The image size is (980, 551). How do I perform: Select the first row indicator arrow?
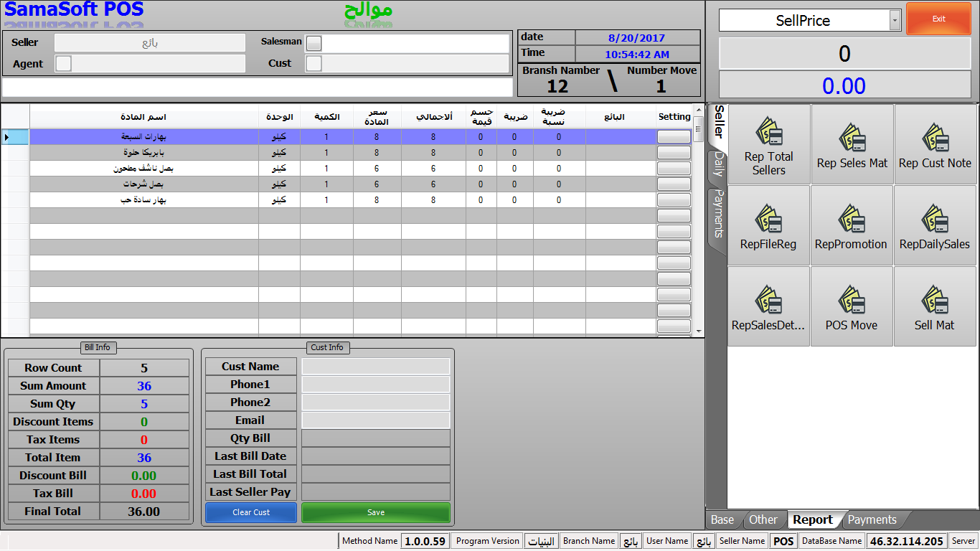coord(7,136)
